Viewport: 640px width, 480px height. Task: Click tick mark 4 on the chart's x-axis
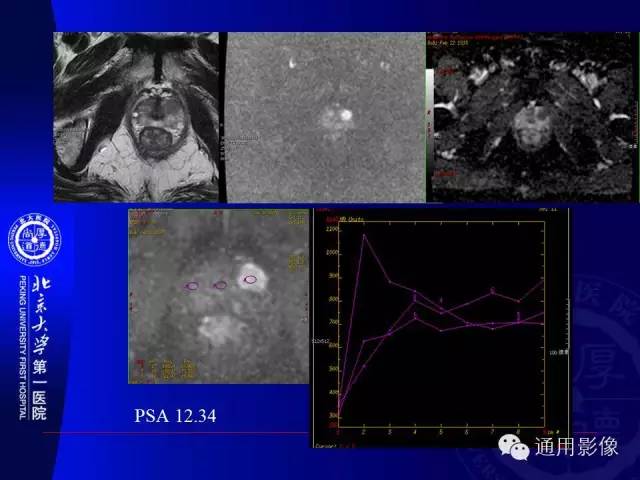[x=415, y=432]
